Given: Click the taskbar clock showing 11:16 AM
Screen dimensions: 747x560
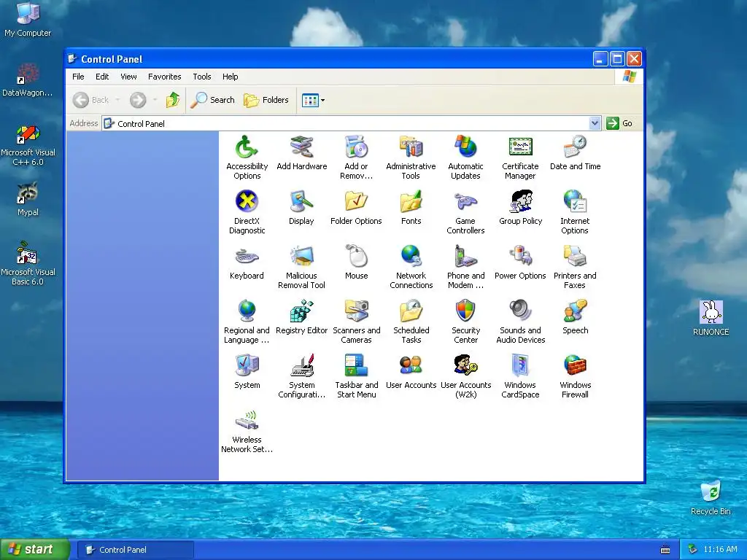Looking at the screenshot, I should point(720,549).
